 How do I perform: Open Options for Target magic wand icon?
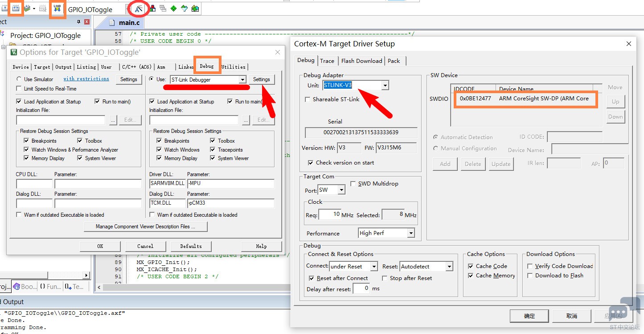coord(139,8)
